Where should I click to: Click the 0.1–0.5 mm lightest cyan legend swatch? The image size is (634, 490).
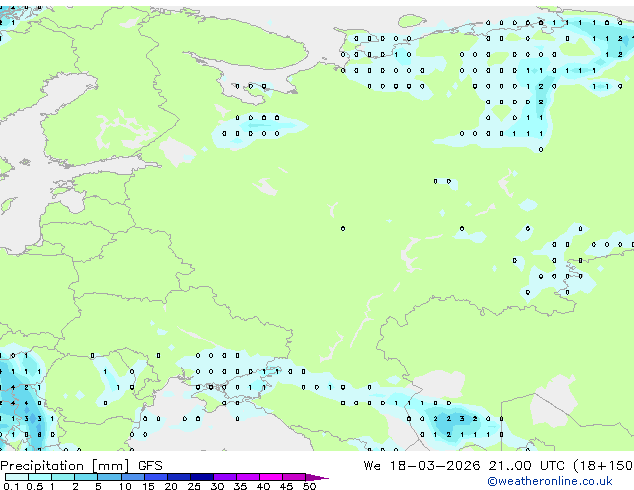pos(17,477)
